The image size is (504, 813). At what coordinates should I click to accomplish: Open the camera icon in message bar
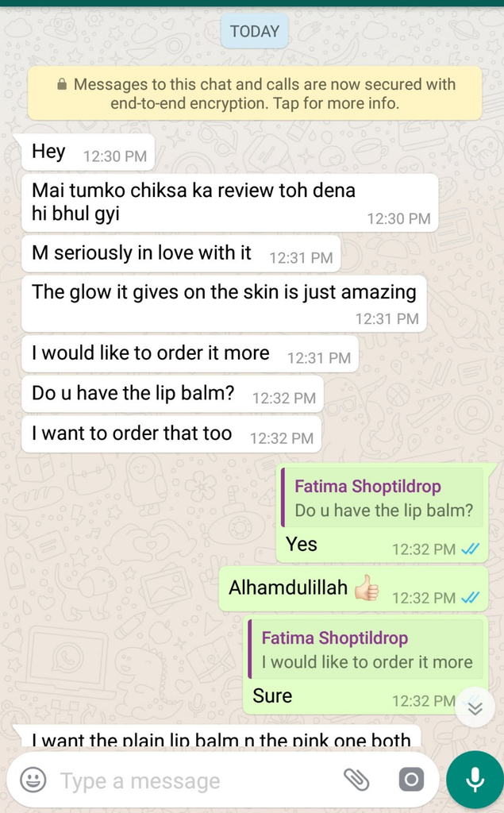pyautogui.click(x=411, y=780)
